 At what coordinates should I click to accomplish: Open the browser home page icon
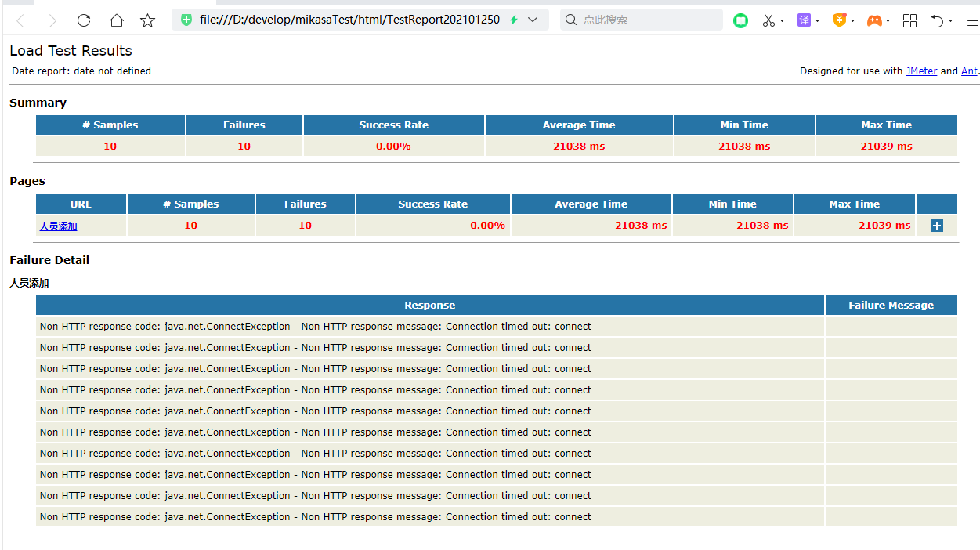tap(116, 20)
